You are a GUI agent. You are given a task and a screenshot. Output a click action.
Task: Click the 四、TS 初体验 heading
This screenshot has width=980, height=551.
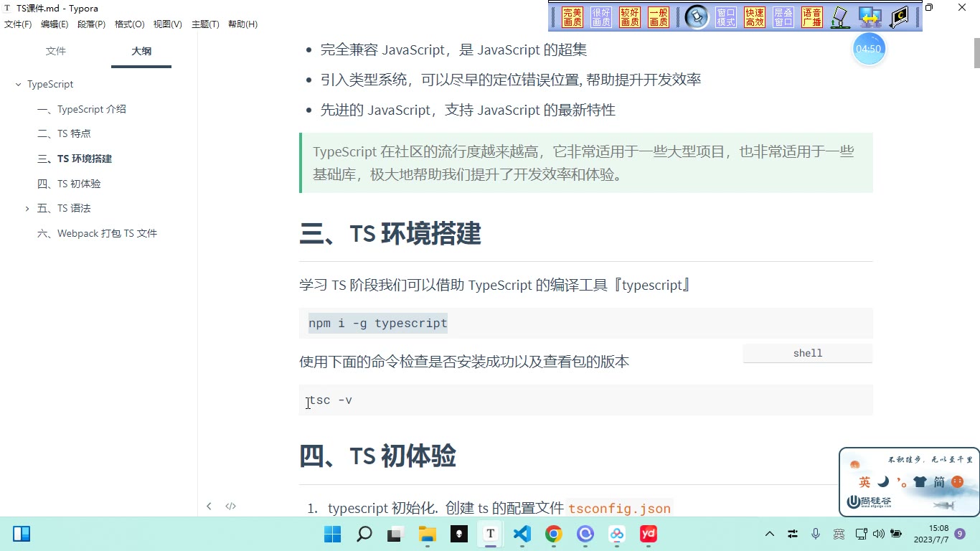pyautogui.click(x=377, y=456)
